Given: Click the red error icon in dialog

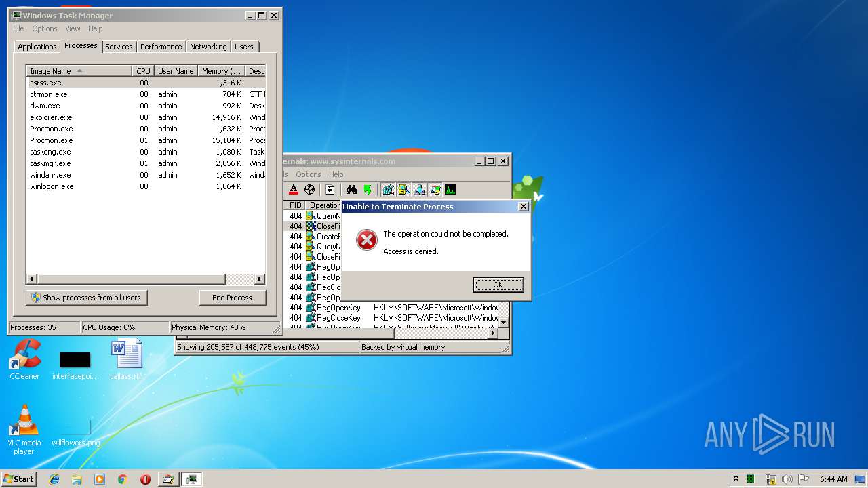Looking at the screenshot, I should click(x=367, y=240).
